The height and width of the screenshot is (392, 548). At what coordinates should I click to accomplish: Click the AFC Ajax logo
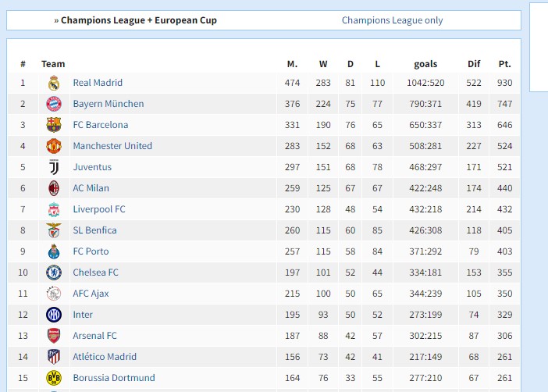pyautogui.click(x=54, y=294)
